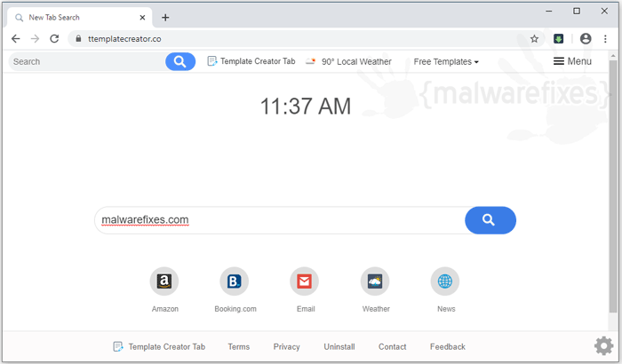Click the footer Template Creator Tab link

pyautogui.click(x=159, y=346)
